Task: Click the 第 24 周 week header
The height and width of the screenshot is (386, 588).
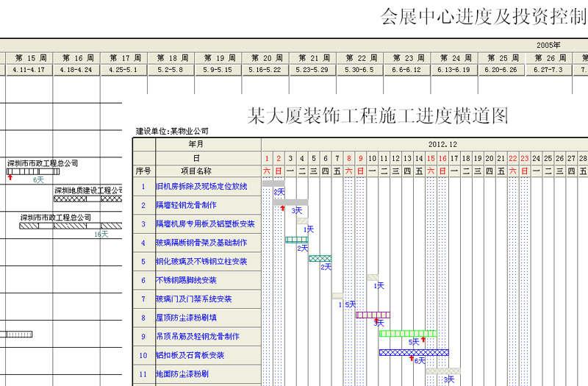Action: click(x=455, y=58)
